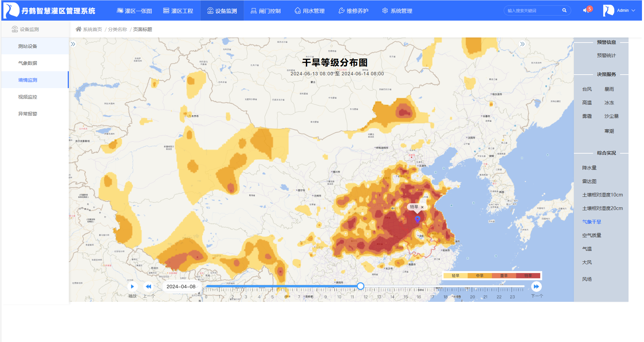Select 暴雨 decision service
644x342 pixels.
609,89
